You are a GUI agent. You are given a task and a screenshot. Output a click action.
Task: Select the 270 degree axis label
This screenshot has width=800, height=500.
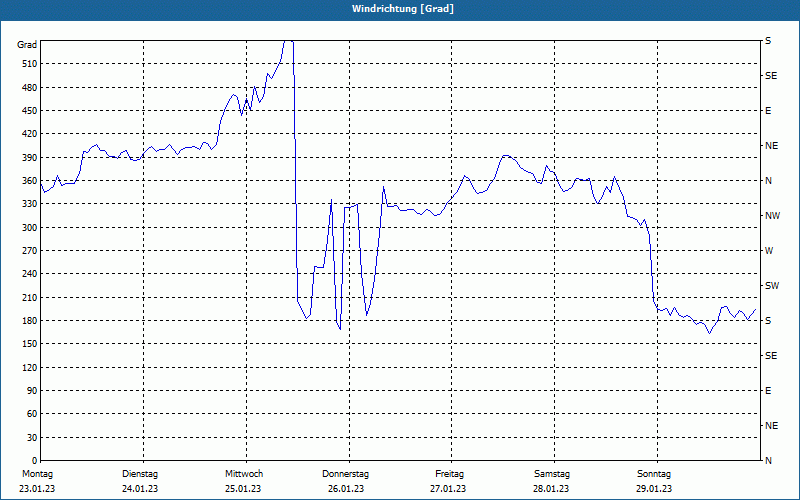[31, 251]
